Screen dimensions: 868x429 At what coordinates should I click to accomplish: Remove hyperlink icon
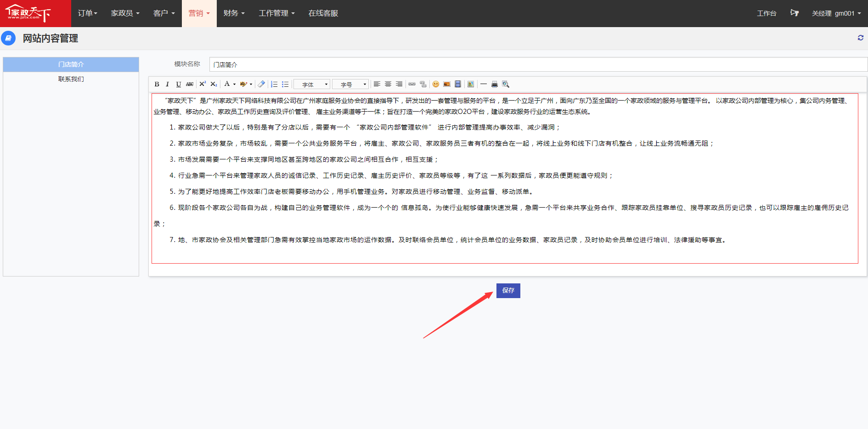click(423, 84)
